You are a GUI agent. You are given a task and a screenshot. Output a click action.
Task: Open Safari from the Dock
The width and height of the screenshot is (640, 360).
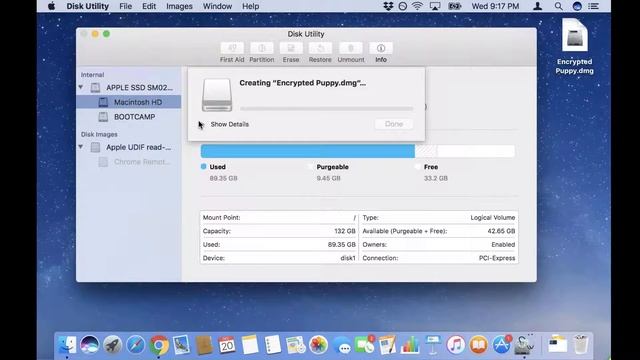136,345
